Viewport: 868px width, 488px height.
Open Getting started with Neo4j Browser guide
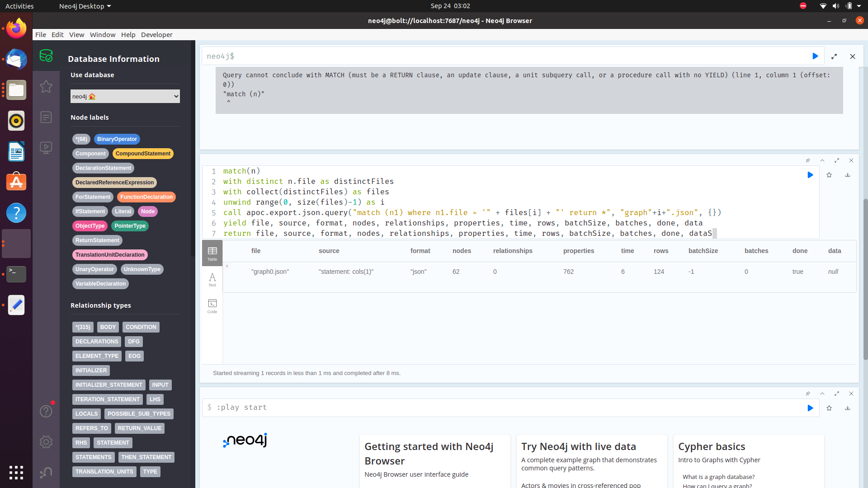[x=429, y=454]
